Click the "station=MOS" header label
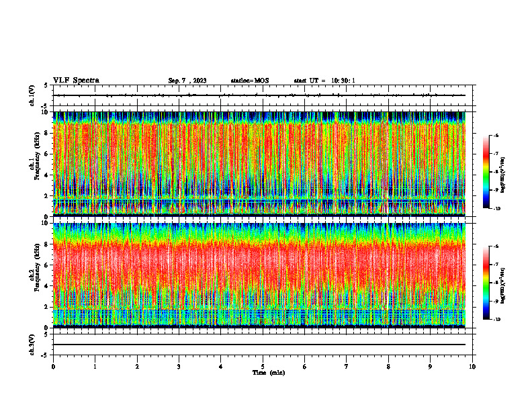Image resolution: width=532 pixels, height=411 pixels. click(x=250, y=81)
